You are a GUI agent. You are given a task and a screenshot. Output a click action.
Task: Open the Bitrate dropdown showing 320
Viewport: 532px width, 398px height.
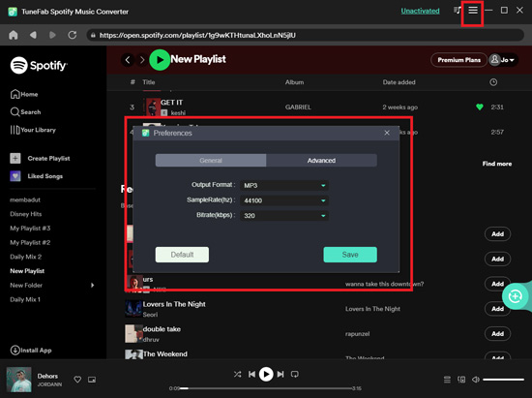284,215
